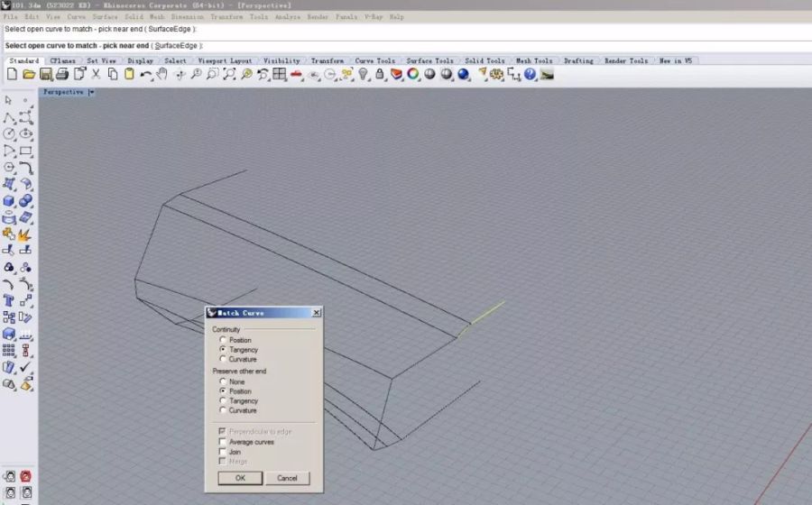Select the Explode tool in left sidebar
Image resolution: width=812 pixels, height=505 pixels.
tap(25, 234)
